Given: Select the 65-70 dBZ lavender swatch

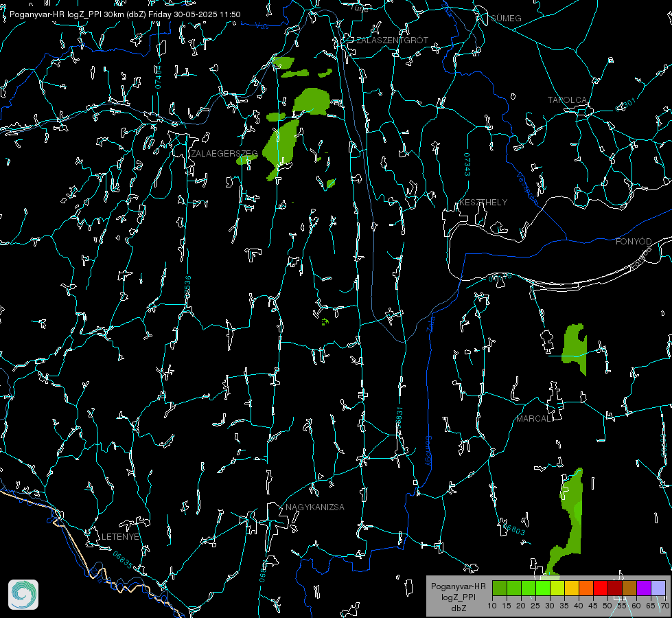Looking at the screenshot, I should tap(658, 588).
